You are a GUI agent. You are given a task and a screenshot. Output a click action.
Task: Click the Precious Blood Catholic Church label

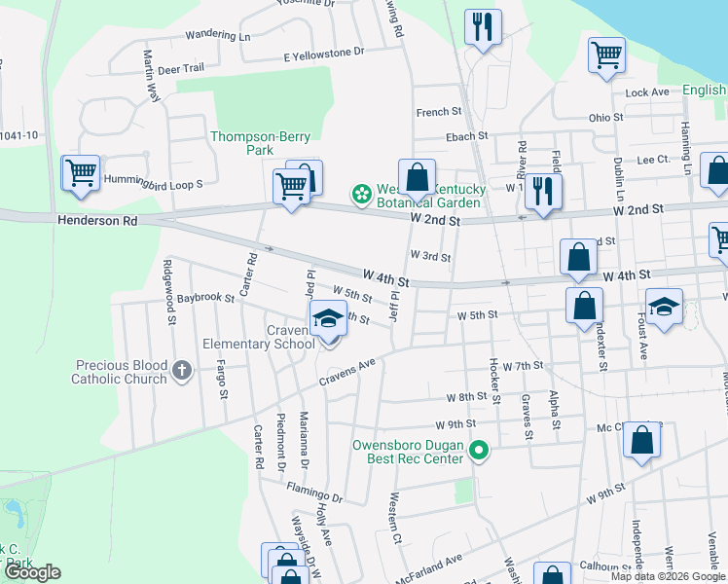[x=120, y=372]
